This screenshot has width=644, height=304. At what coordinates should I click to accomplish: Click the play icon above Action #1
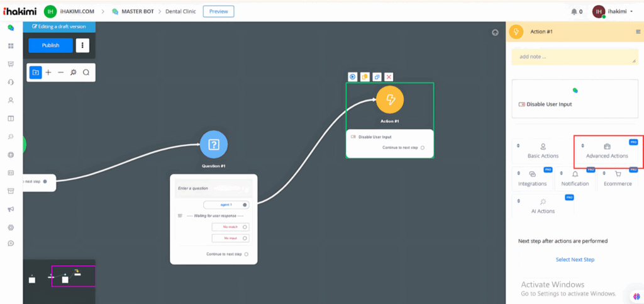[353, 77]
